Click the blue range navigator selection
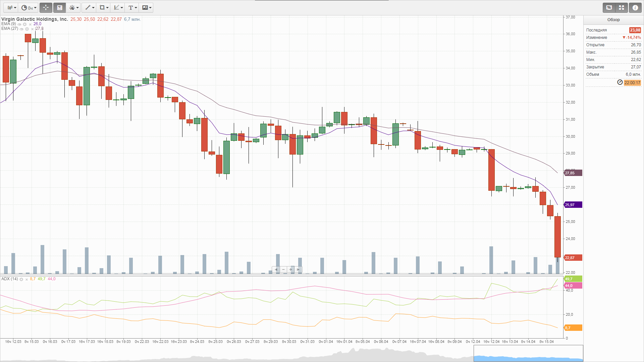 tap(528, 358)
